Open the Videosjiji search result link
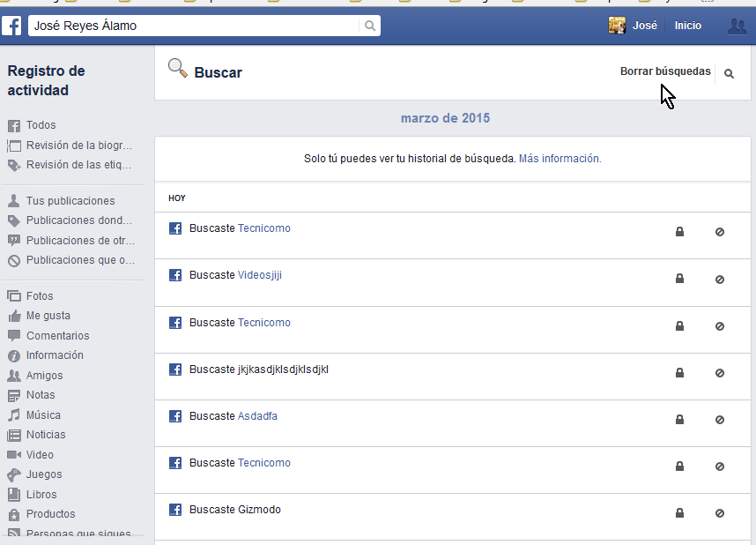The height and width of the screenshot is (545, 756). [260, 274]
